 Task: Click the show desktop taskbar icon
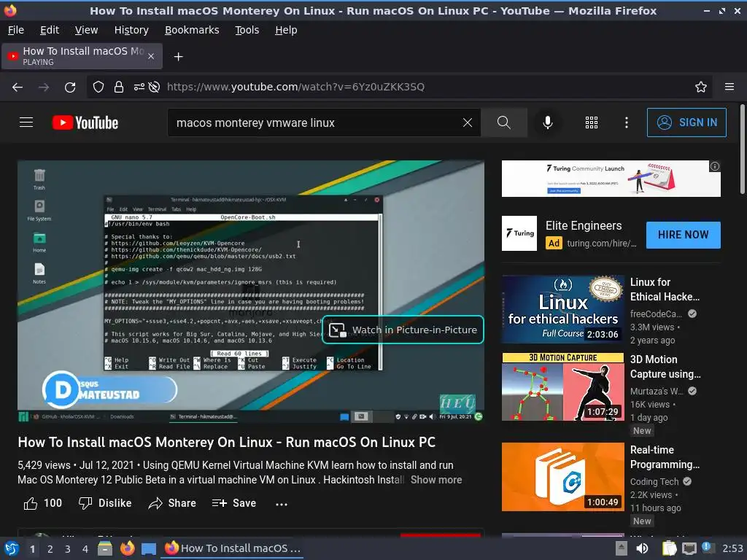pyautogui.click(x=149, y=549)
